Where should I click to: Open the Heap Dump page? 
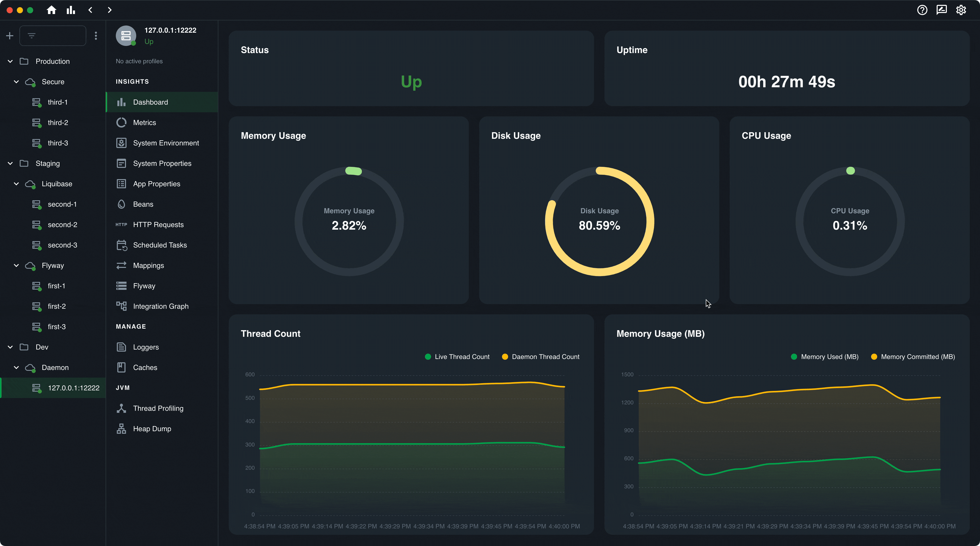(152, 429)
